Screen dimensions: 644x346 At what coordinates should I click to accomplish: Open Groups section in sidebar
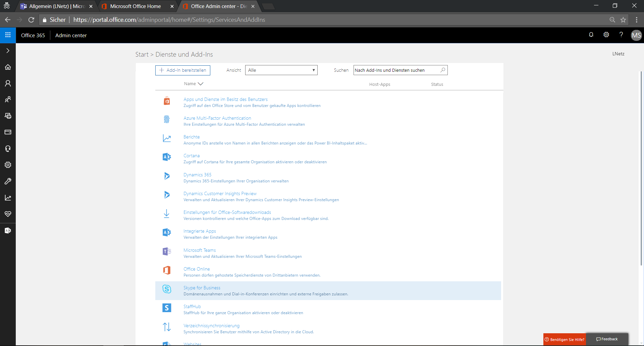8,100
